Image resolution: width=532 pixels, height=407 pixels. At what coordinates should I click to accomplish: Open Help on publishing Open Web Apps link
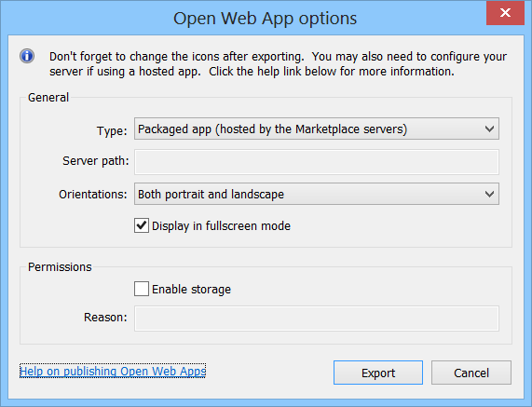(113, 371)
